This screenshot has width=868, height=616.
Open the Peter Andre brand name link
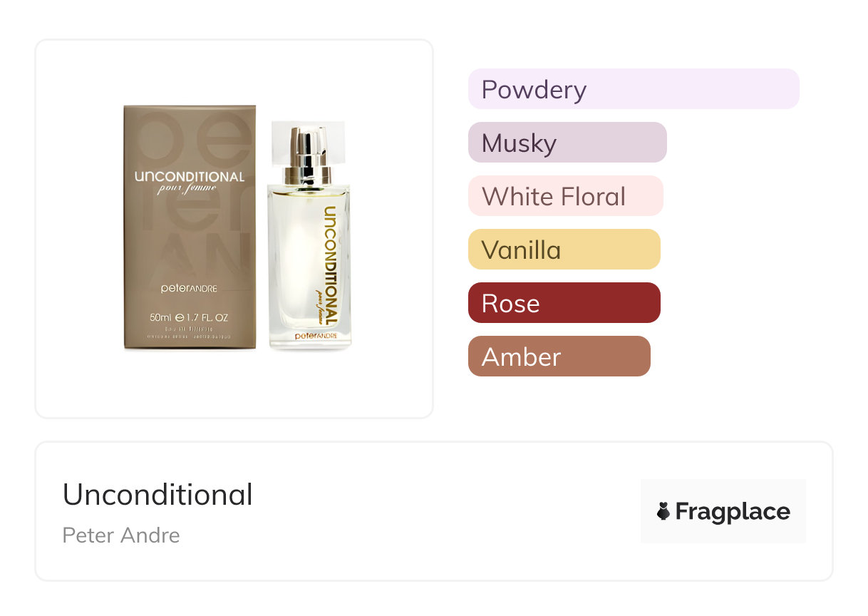click(x=121, y=535)
